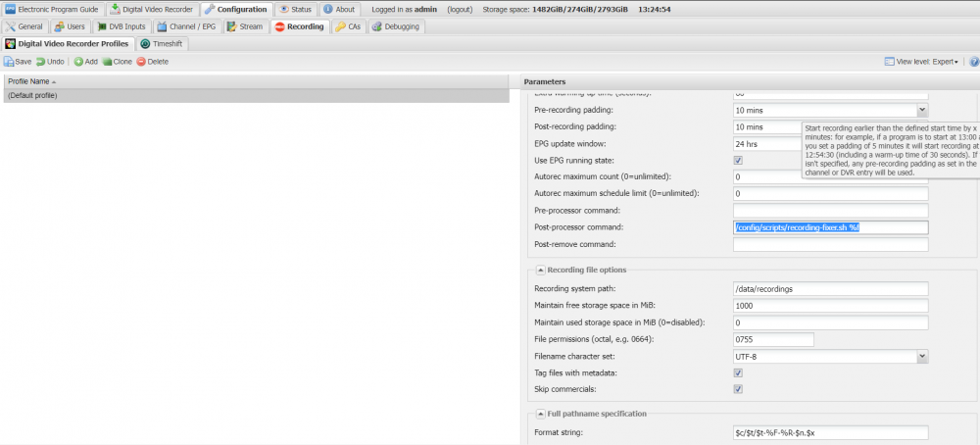This screenshot has height=445, width=980.
Task: Collapse the Full pathname specification section
Action: pos(541,414)
